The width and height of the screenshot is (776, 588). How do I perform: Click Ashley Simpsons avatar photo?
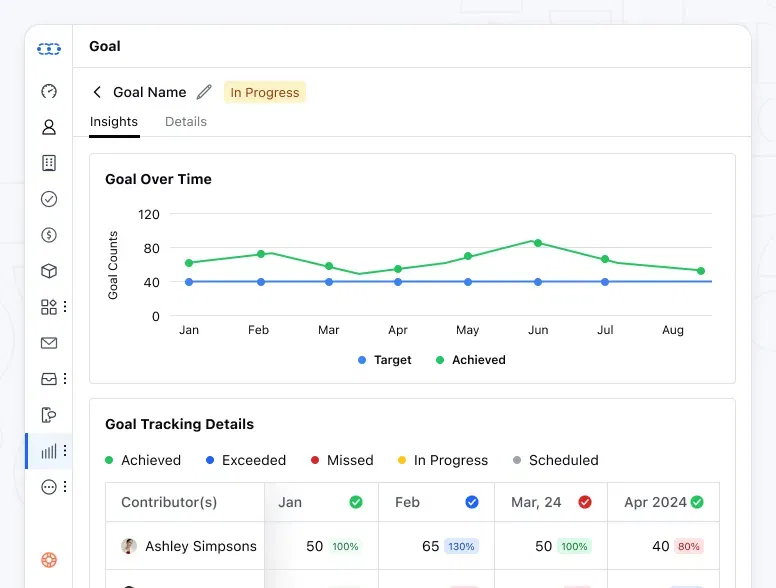coord(129,546)
